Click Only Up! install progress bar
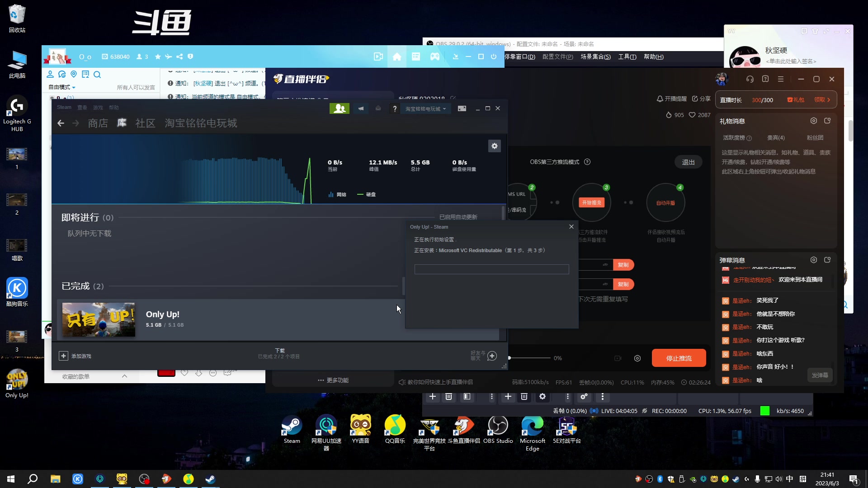Viewport: 868px width, 488px height. [x=491, y=269]
